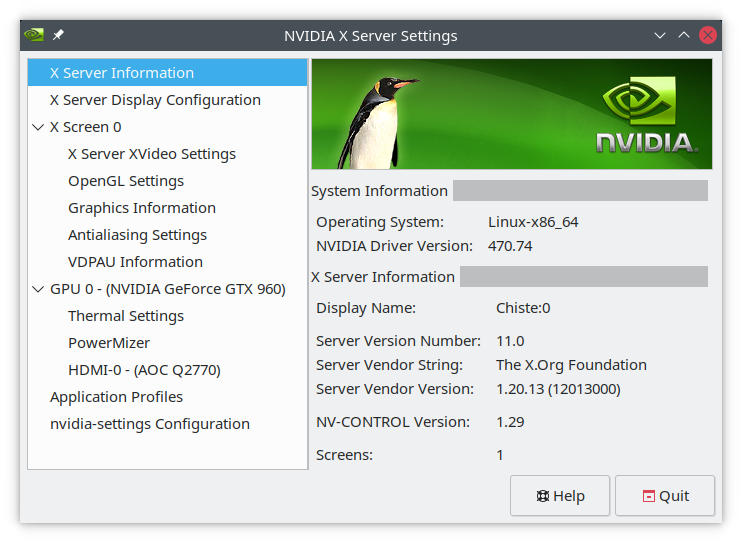Click the Quit button
The width and height of the screenshot is (742, 543).
[x=665, y=496]
